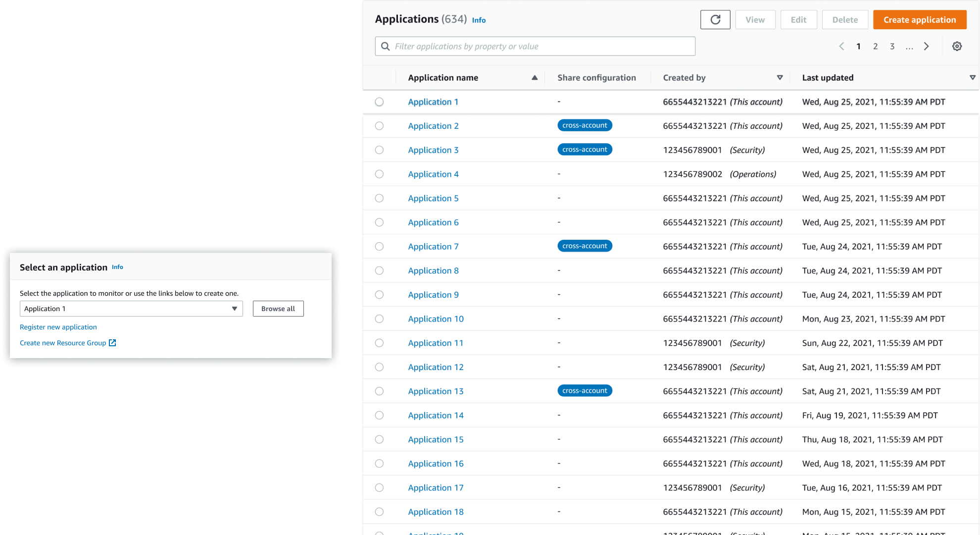The width and height of the screenshot is (980, 535).
Task: Open Application 6 details link
Action: tap(433, 222)
